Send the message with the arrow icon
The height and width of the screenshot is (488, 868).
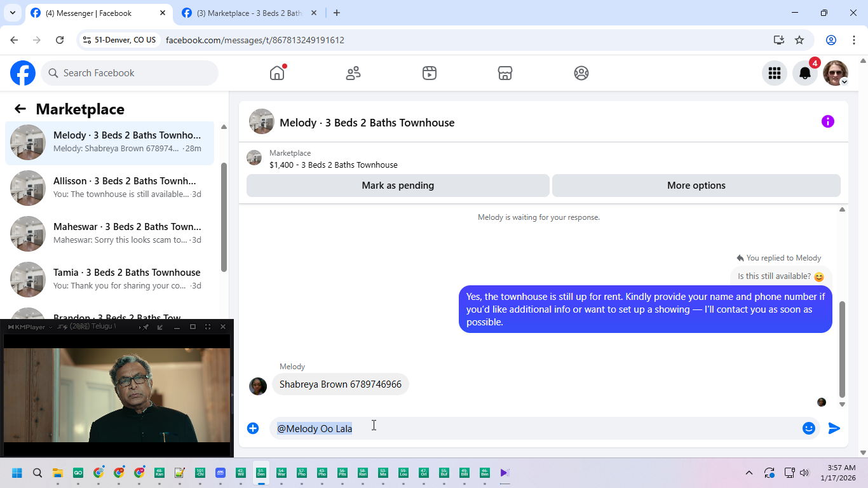(x=834, y=428)
